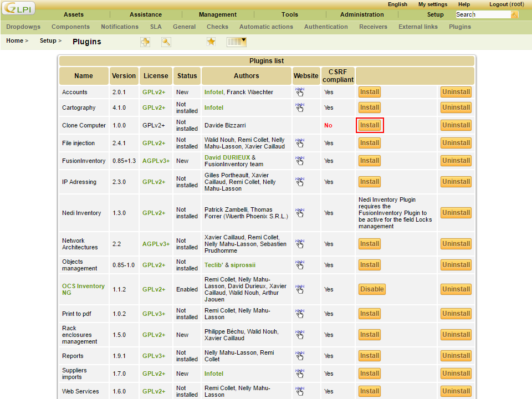Open the SLA submenu

pos(156,27)
